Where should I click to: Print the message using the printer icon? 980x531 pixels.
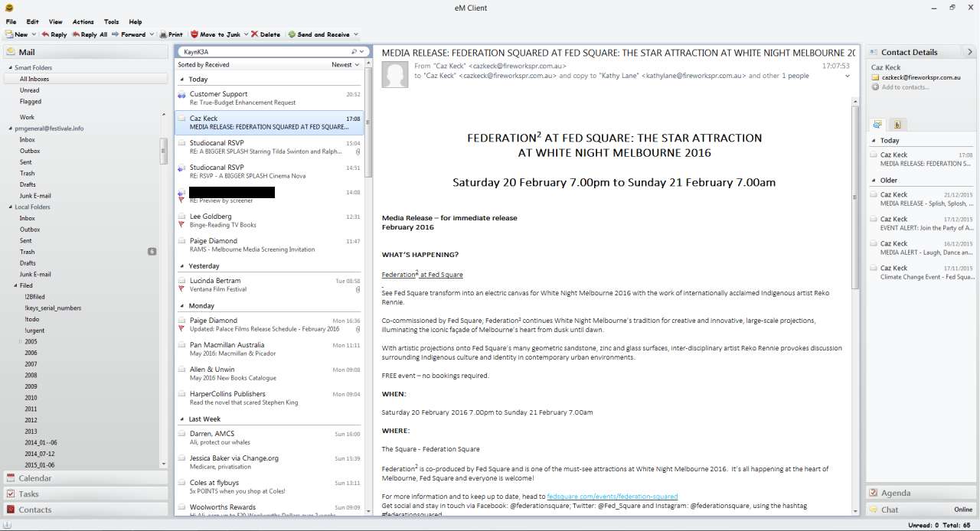(x=163, y=34)
